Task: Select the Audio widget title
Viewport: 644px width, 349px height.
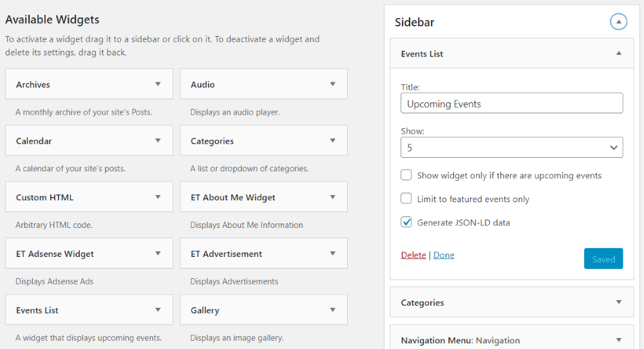Action: point(202,84)
